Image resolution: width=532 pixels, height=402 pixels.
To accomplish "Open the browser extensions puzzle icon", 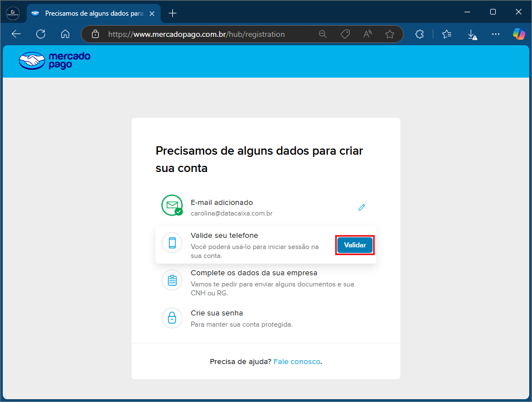I will coord(420,34).
